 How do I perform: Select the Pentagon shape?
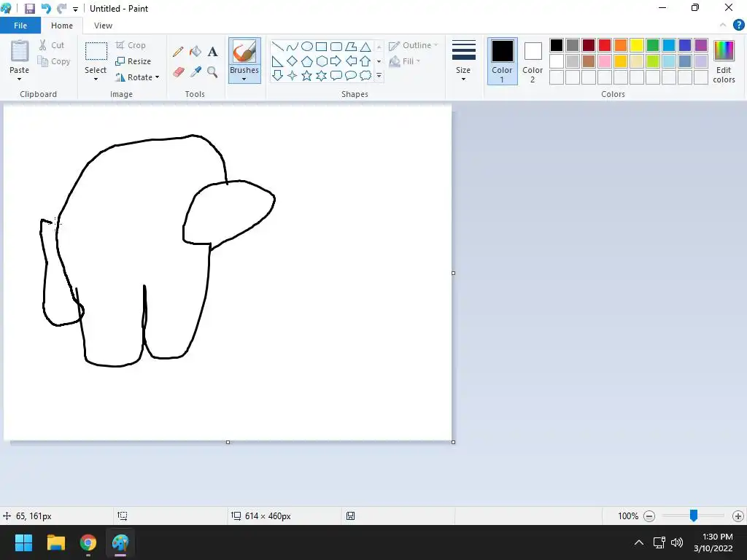click(307, 61)
